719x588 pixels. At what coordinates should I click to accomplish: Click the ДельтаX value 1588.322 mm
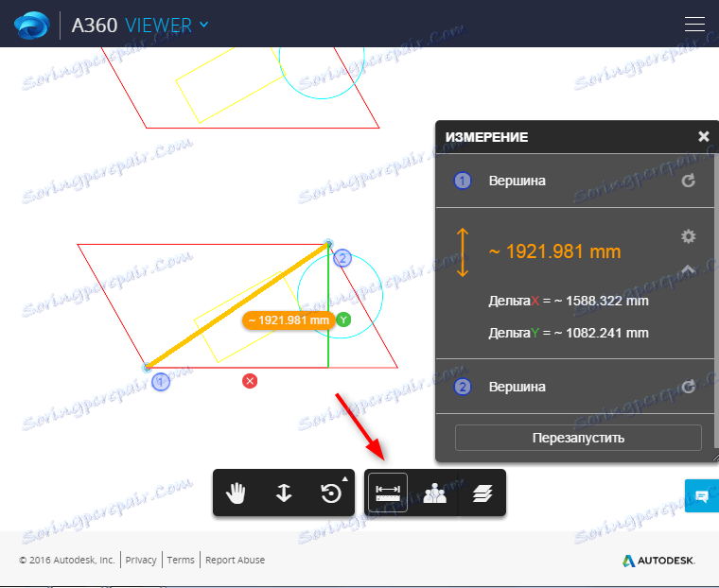[607, 301]
